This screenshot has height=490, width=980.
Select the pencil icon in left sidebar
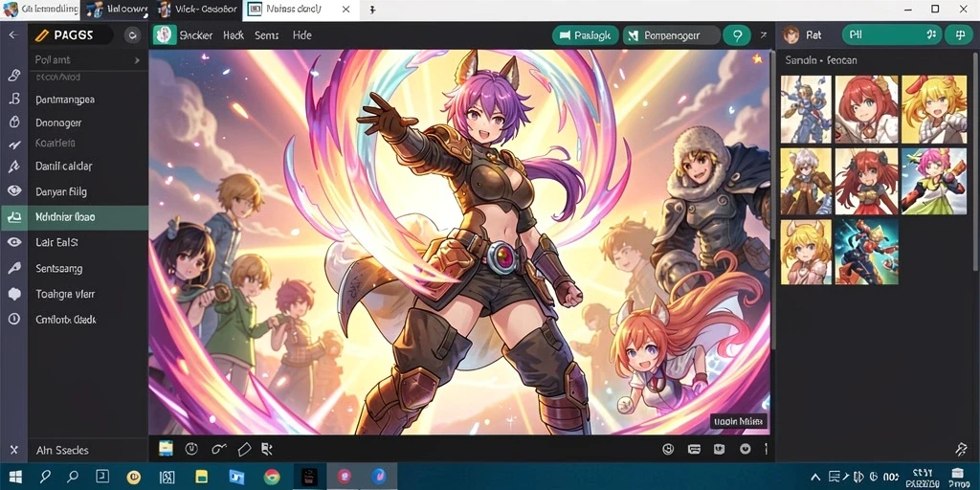click(x=13, y=76)
